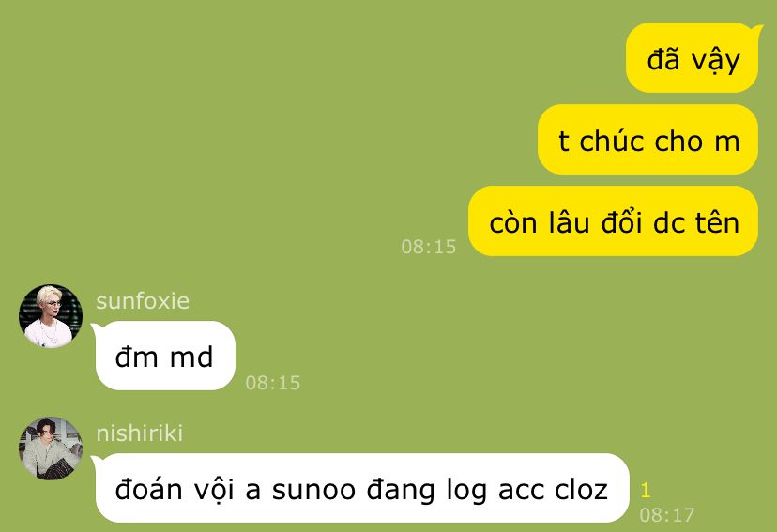Click the empty green chat background
777x532 pixels.
tap(248, 124)
